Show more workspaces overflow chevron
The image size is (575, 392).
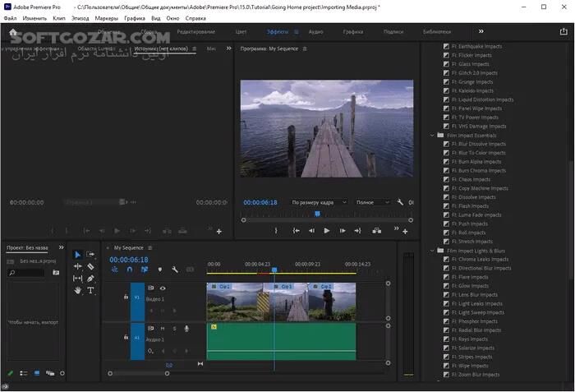tap(481, 31)
